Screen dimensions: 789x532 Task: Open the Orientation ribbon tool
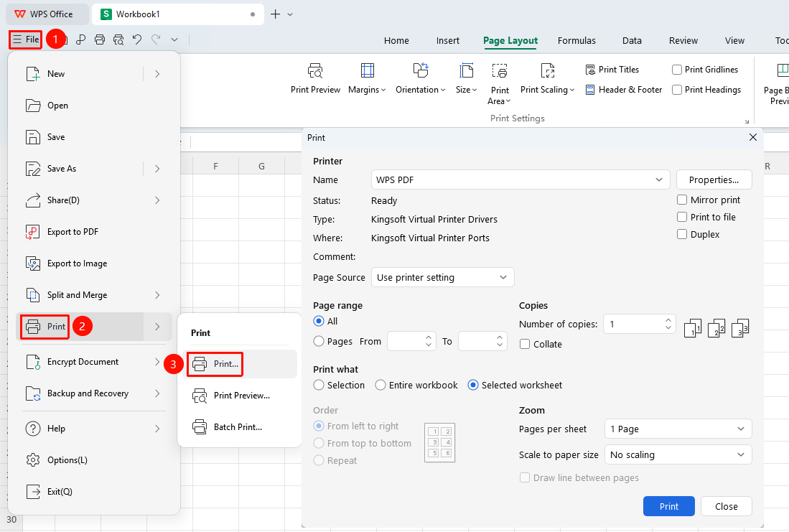420,78
